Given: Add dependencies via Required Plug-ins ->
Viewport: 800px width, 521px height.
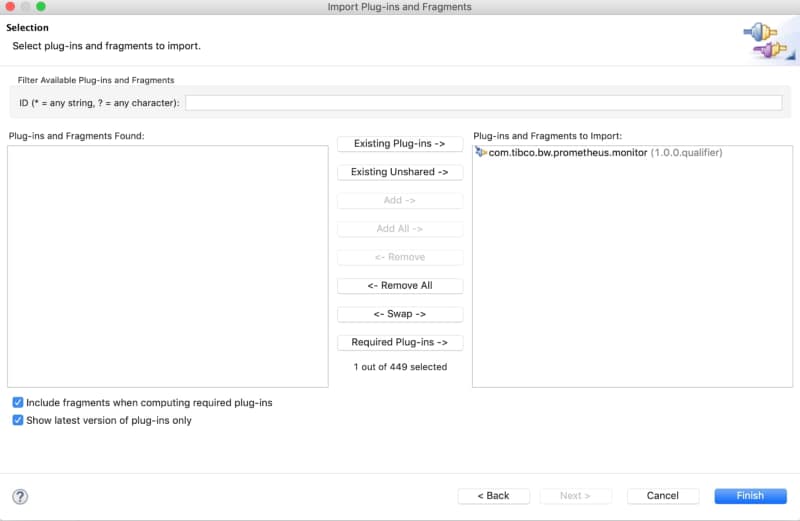Looking at the screenshot, I should (x=400, y=343).
